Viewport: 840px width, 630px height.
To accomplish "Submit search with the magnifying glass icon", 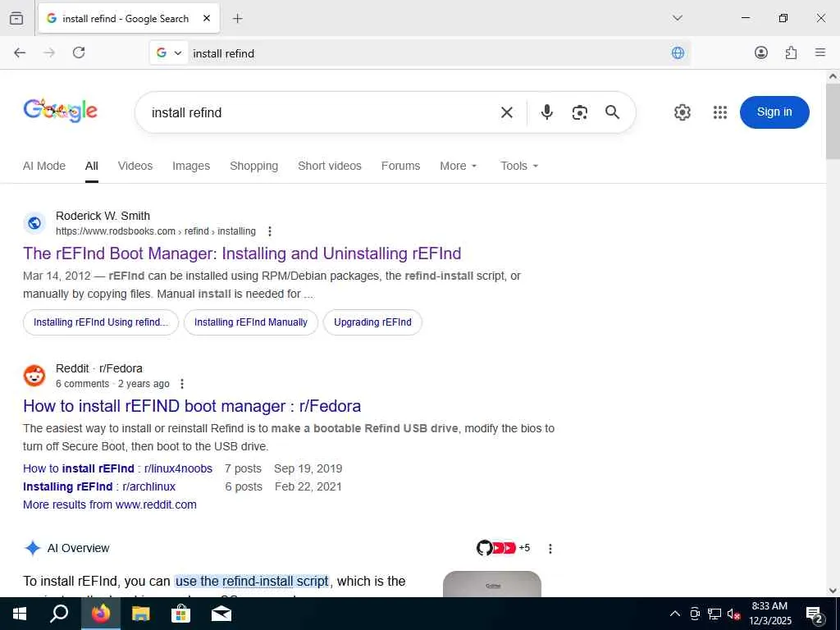I will [x=612, y=112].
